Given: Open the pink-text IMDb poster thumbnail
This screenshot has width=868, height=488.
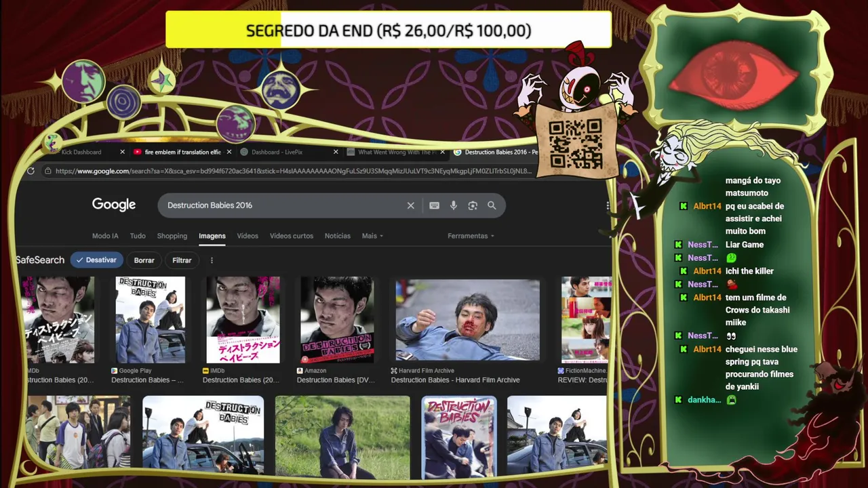Looking at the screenshot, I should pyautogui.click(x=243, y=320).
